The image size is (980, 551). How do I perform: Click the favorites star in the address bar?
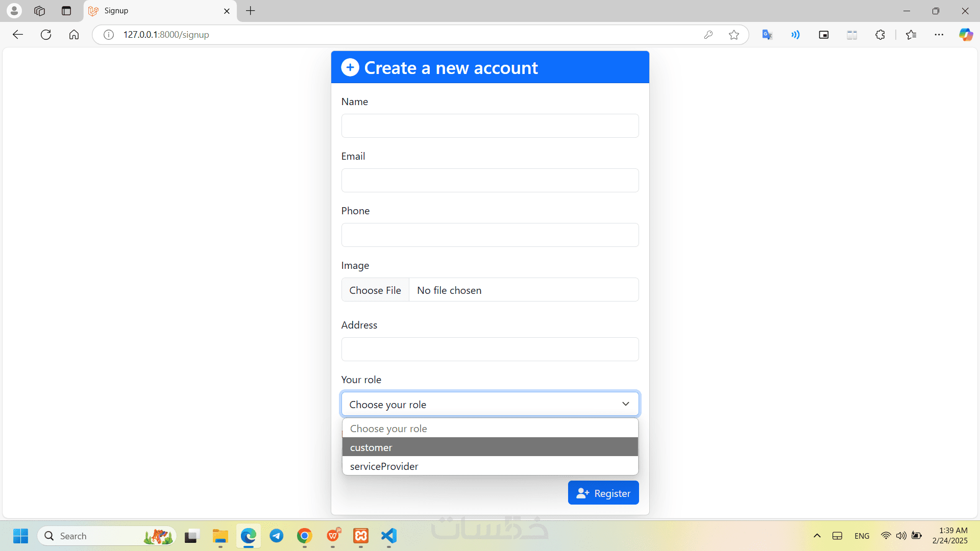coord(733,35)
